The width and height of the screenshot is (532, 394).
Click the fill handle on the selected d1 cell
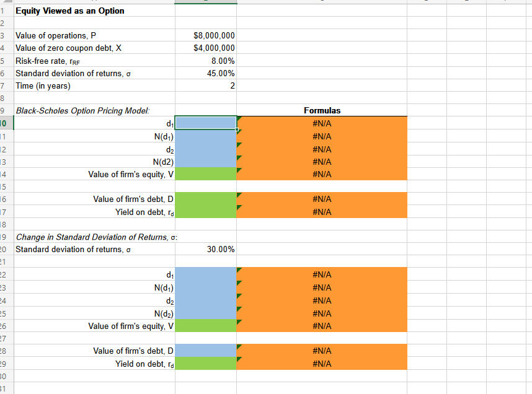click(x=236, y=129)
